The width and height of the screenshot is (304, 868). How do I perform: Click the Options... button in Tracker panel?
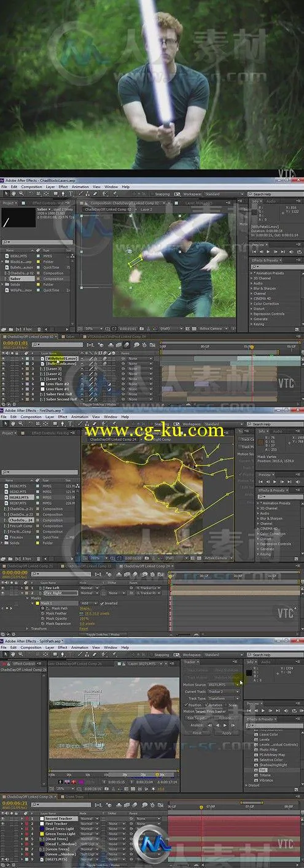coord(225,718)
